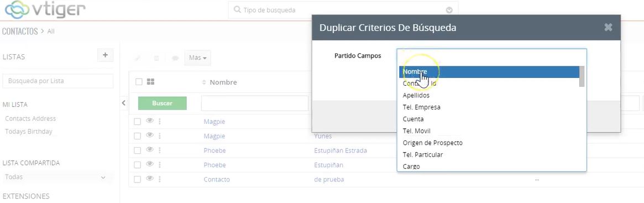Click the dropdown list scrollbar thumb
The image size is (644, 203).
[582, 76]
